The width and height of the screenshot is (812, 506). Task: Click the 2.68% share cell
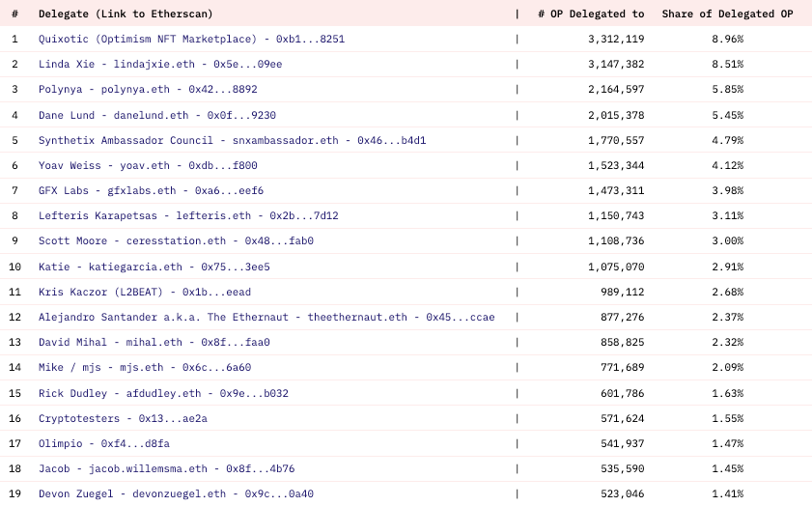point(728,292)
